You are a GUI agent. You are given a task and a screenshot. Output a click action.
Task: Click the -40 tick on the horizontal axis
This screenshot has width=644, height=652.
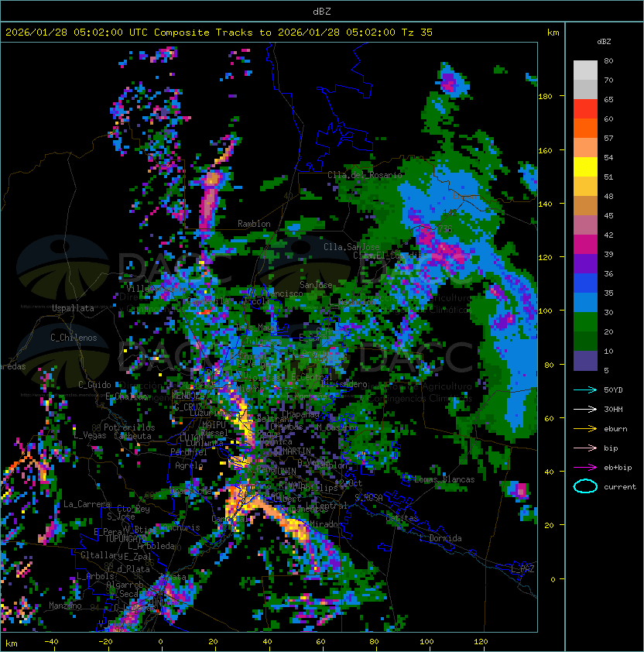coord(51,642)
